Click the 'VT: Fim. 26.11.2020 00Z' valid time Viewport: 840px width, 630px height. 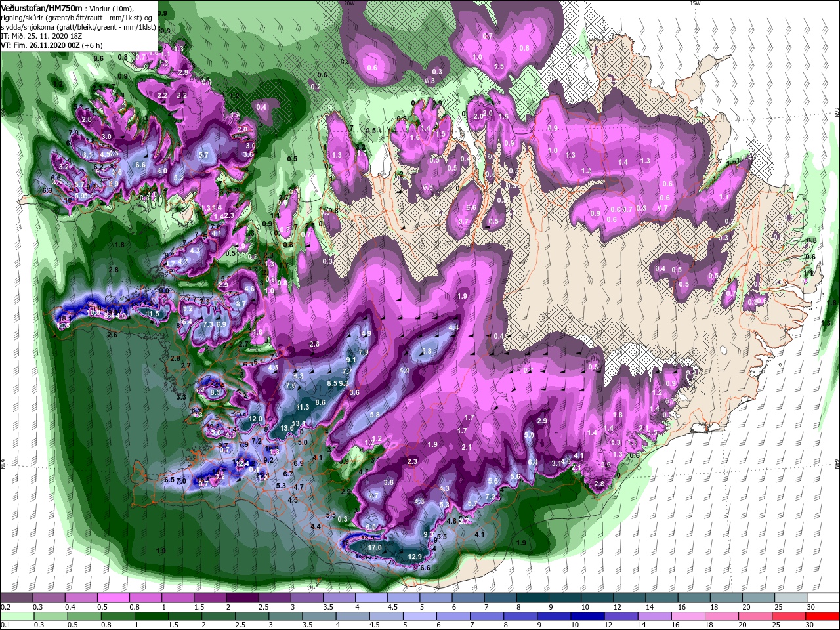point(41,46)
